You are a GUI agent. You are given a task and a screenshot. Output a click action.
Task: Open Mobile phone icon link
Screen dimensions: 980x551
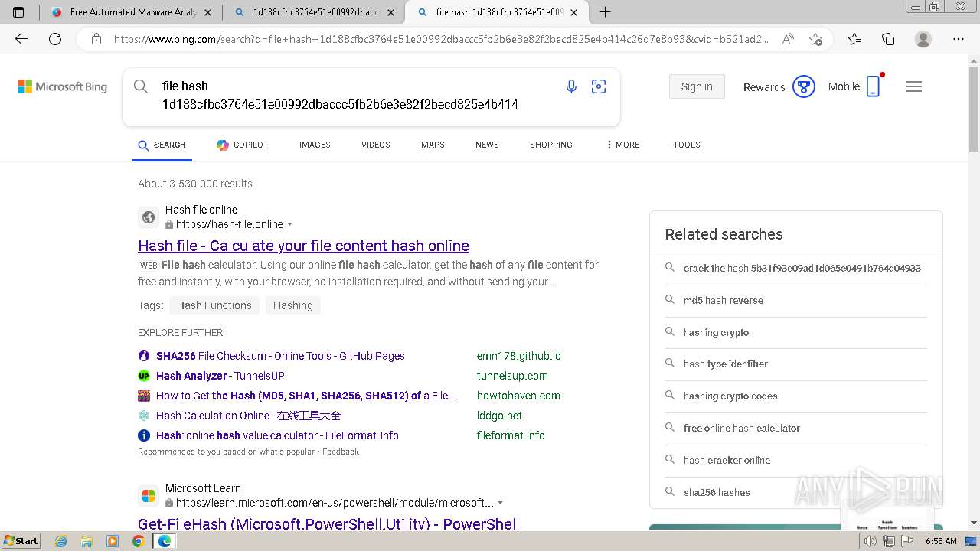pyautogui.click(x=873, y=86)
